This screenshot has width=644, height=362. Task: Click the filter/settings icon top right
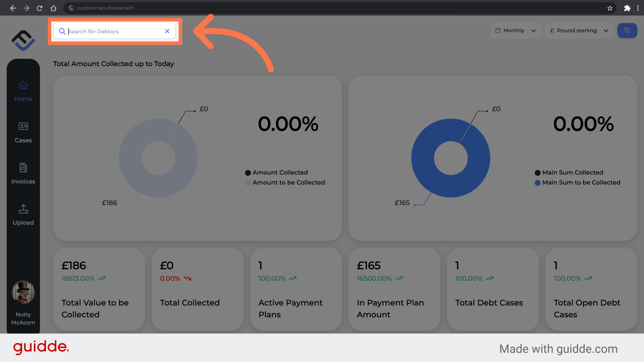[x=627, y=31]
